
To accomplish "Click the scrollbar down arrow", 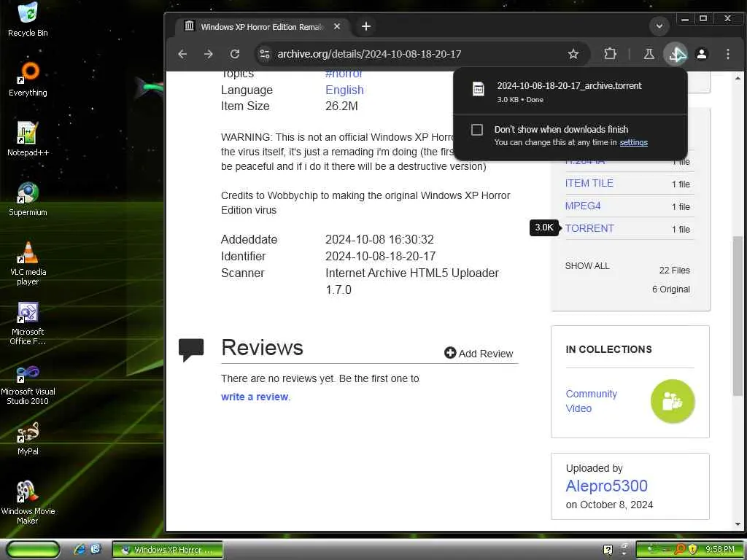I will [738, 524].
